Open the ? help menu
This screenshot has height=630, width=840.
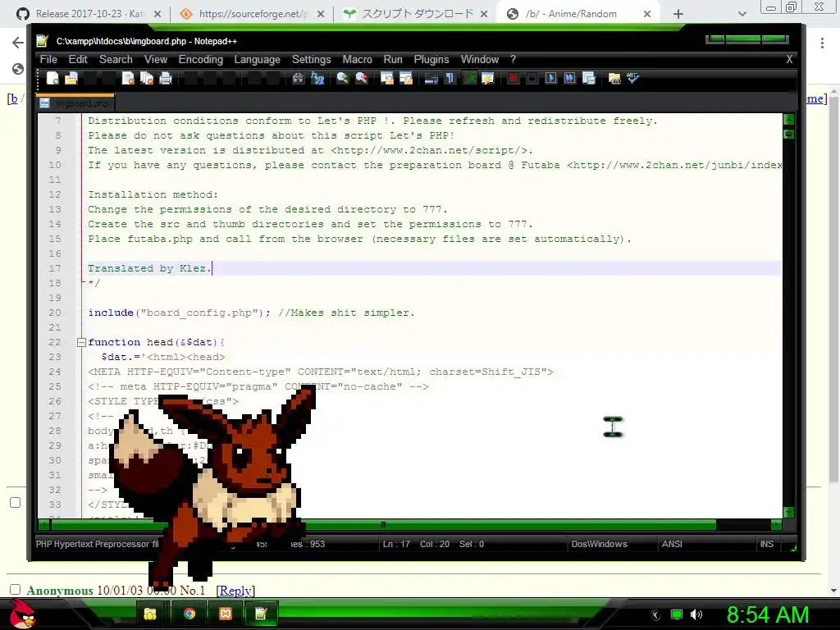[513, 59]
